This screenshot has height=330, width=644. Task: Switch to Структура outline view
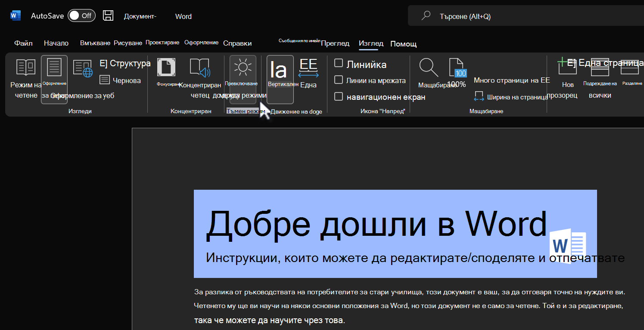pyautogui.click(x=125, y=63)
